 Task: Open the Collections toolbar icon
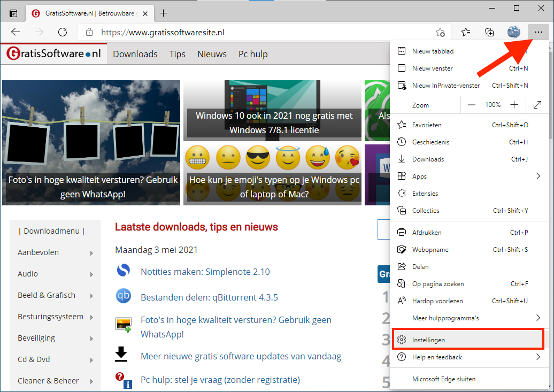(489, 32)
